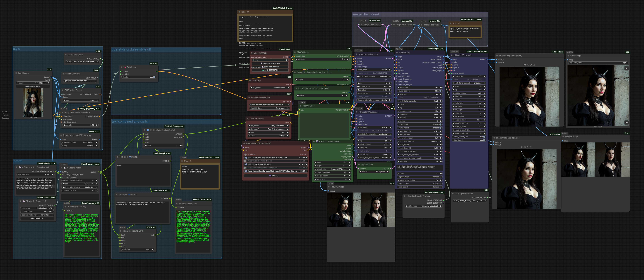
Task: Collapse the FaceDetailer node dot
Action: point(397,52)
